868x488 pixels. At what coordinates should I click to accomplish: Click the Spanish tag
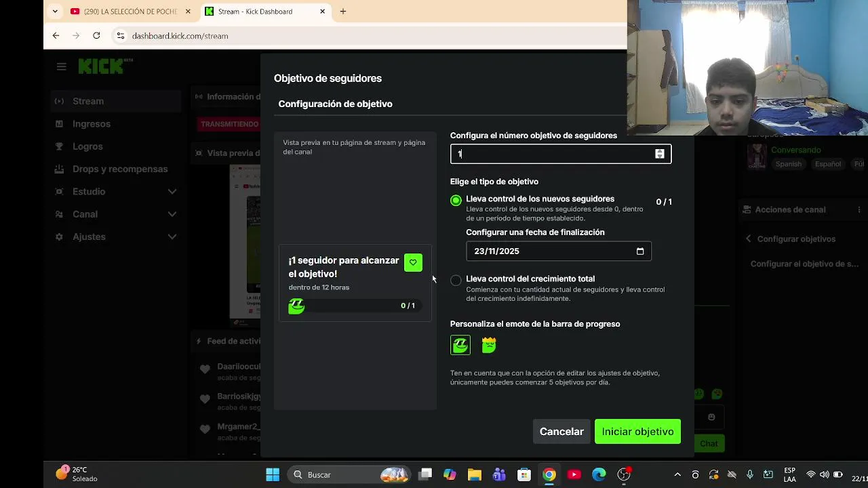click(x=788, y=164)
